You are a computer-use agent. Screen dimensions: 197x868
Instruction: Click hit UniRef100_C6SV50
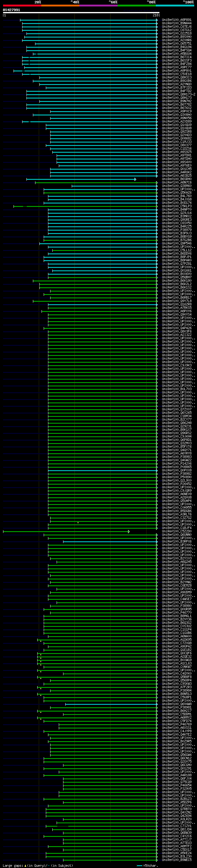tap(176, 223)
